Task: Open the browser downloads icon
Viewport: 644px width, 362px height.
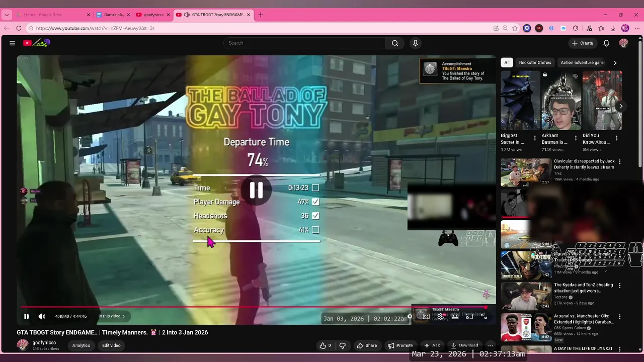Action: click(x=613, y=28)
